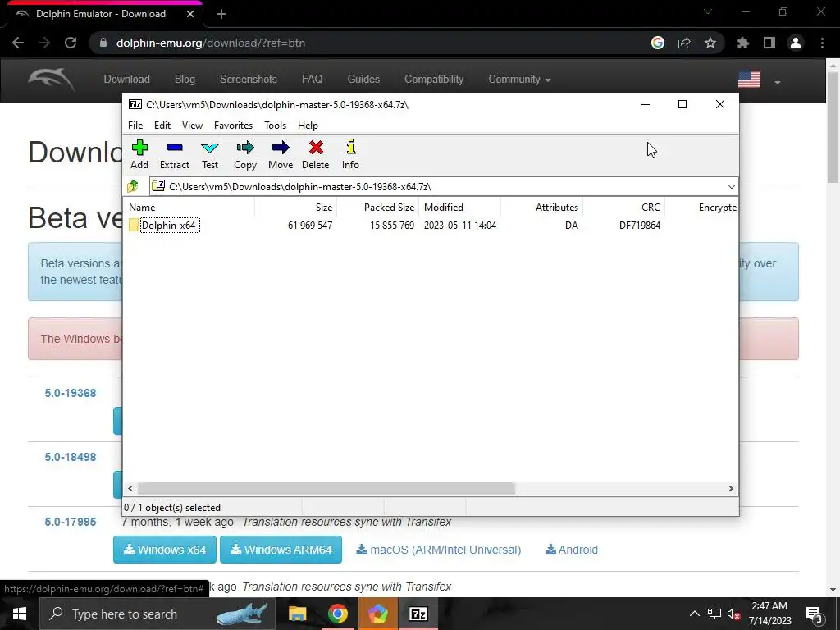Open the FAQ page
The image size is (840, 630).
pyautogui.click(x=313, y=80)
